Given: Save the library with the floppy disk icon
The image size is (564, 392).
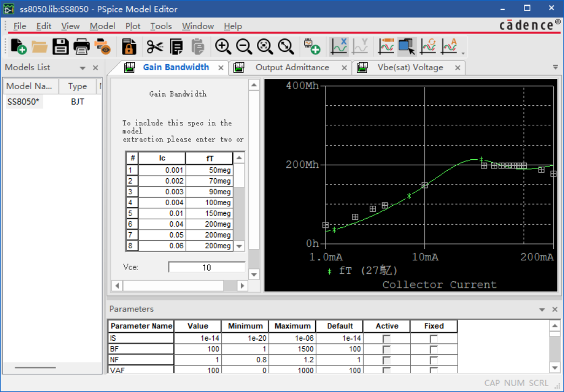Looking at the screenshot, I should tap(60, 46).
